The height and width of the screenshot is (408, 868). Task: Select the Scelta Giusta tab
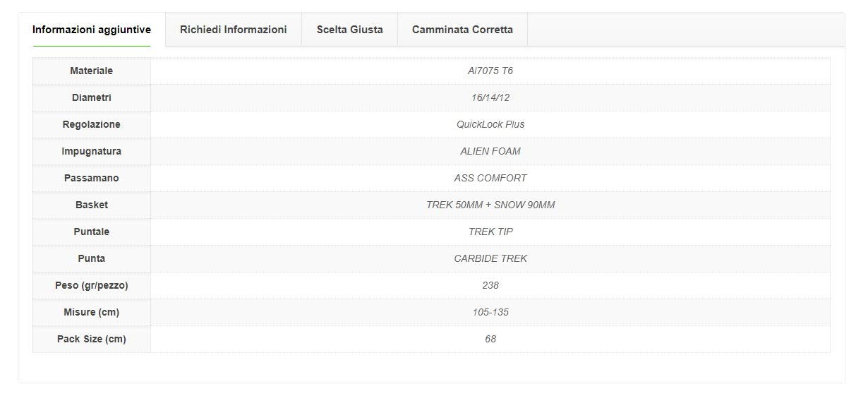click(349, 30)
